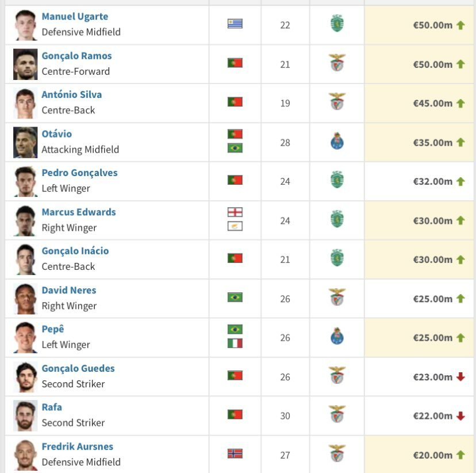Open Manuel Ugarte player profile link
476x473 pixels.
tap(75, 17)
